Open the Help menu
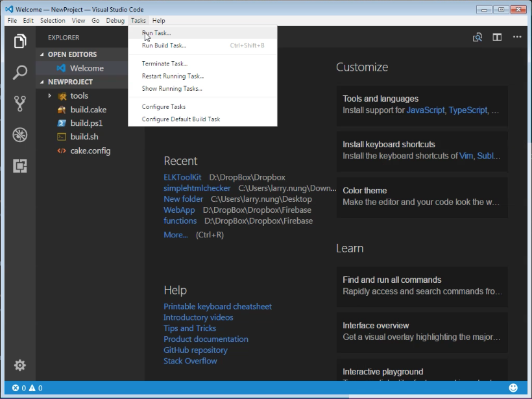The image size is (532, 399). tap(158, 21)
